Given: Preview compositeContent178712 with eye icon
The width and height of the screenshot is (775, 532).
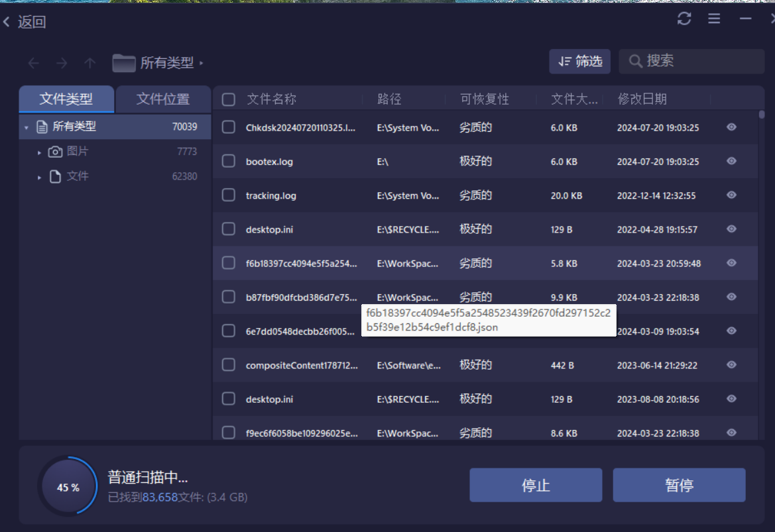Looking at the screenshot, I should pyautogui.click(x=731, y=364).
